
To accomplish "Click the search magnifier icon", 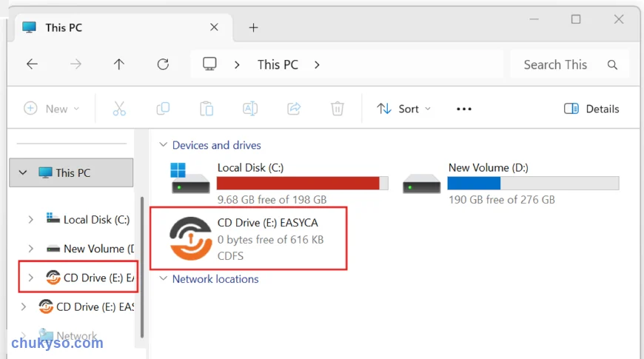I will point(612,65).
